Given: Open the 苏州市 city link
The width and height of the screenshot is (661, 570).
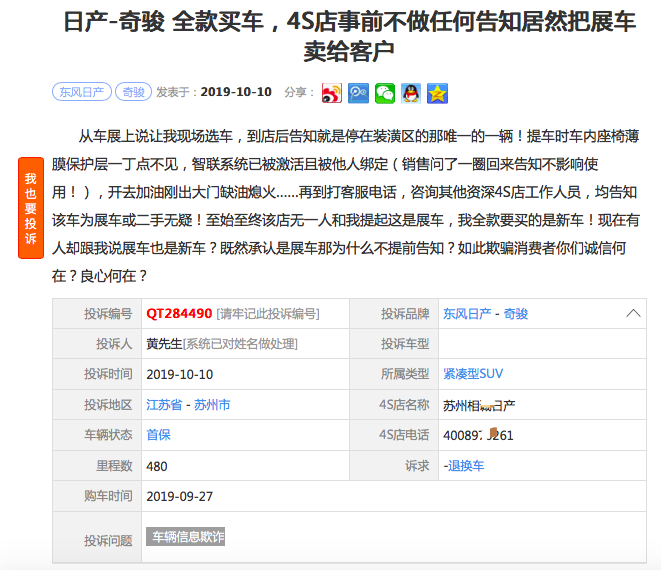Looking at the screenshot, I should tap(212, 405).
